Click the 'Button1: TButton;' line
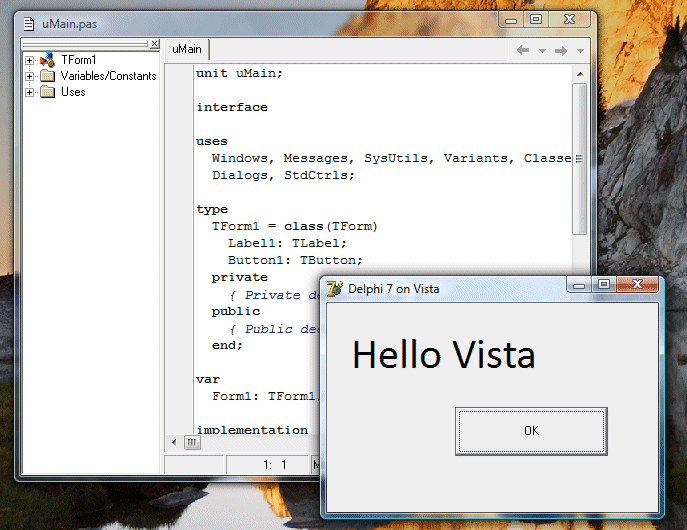687x530 pixels. [295, 260]
